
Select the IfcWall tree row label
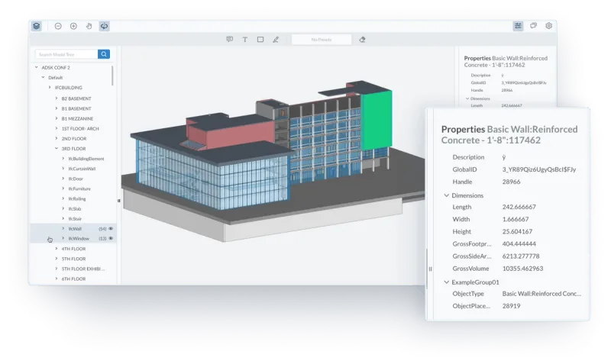tap(75, 229)
